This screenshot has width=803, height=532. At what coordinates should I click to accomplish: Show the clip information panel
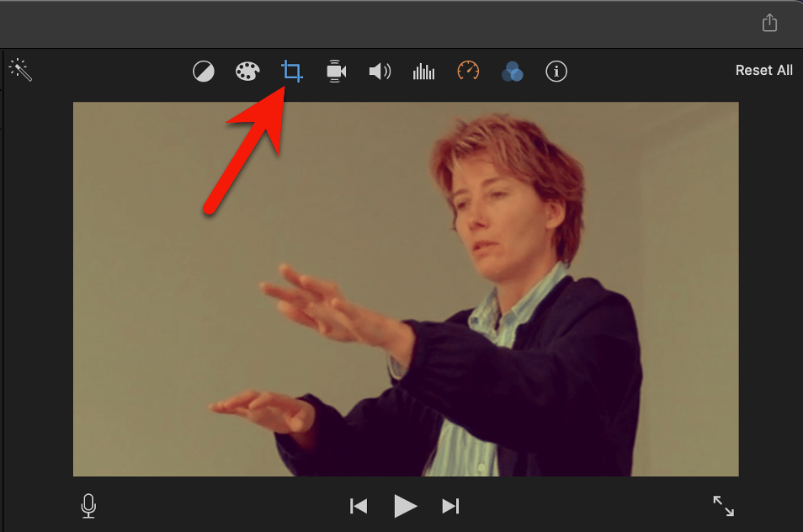tap(556, 72)
